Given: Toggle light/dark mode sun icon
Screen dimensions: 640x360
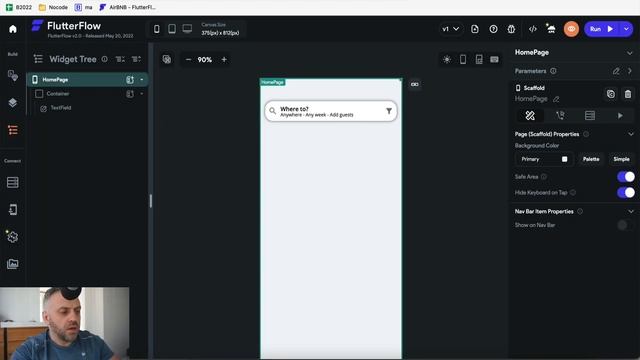Looking at the screenshot, I should (447, 60).
